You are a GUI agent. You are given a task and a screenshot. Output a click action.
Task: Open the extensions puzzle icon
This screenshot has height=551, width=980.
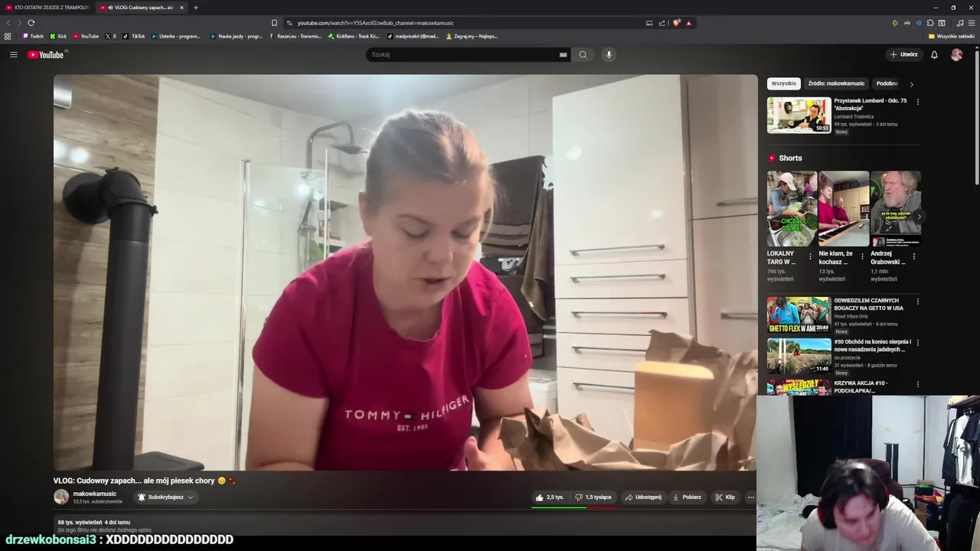coord(930,23)
